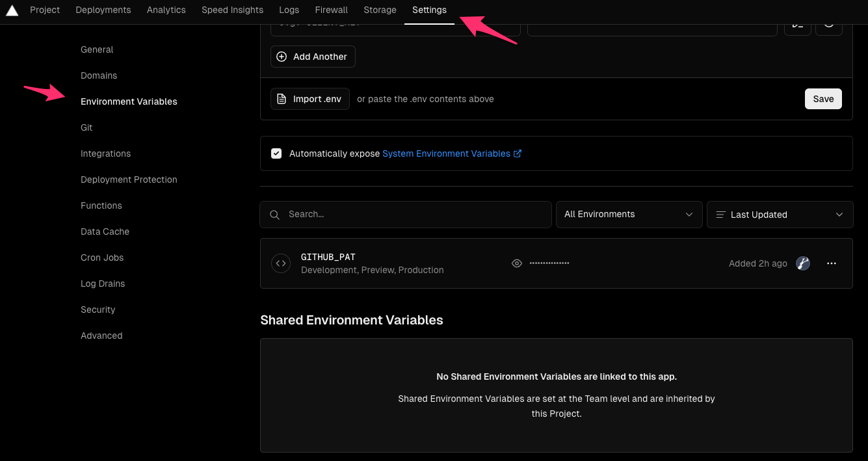Open the All Environments filter dropdown
The height and width of the screenshot is (461, 868).
[628, 214]
